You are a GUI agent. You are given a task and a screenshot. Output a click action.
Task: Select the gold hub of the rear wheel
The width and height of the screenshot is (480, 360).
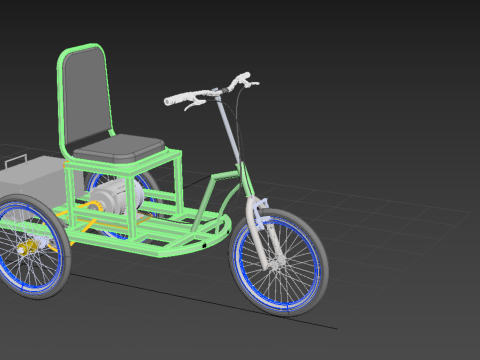pyautogui.click(x=28, y=248)
